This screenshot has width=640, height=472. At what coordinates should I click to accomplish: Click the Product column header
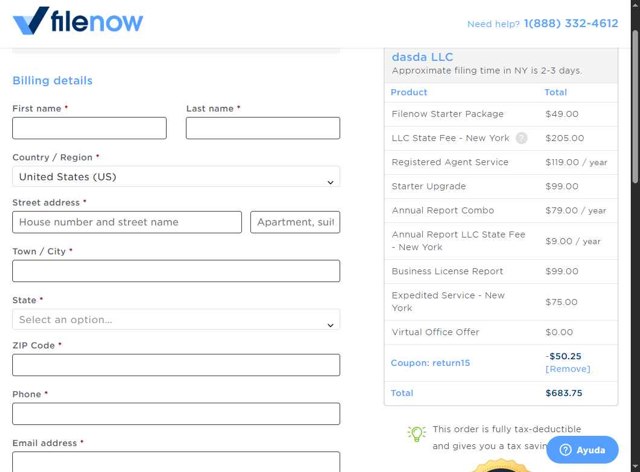[409, 92]
